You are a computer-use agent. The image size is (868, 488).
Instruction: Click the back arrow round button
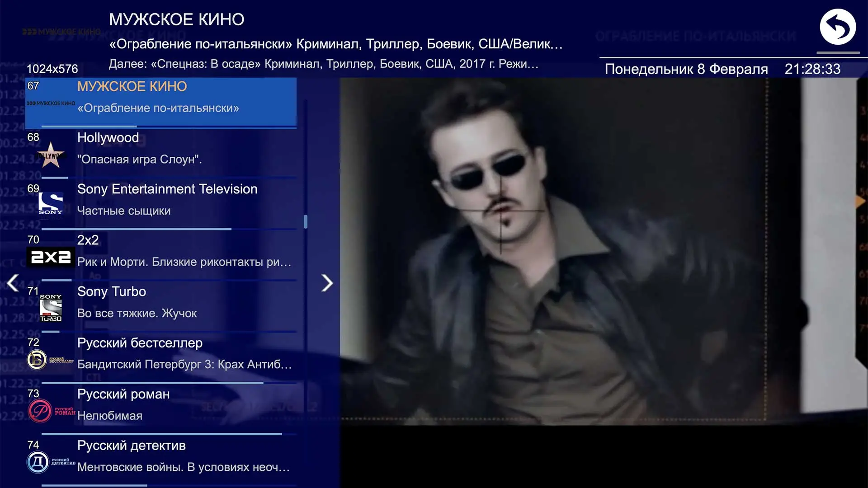point(838,27)
